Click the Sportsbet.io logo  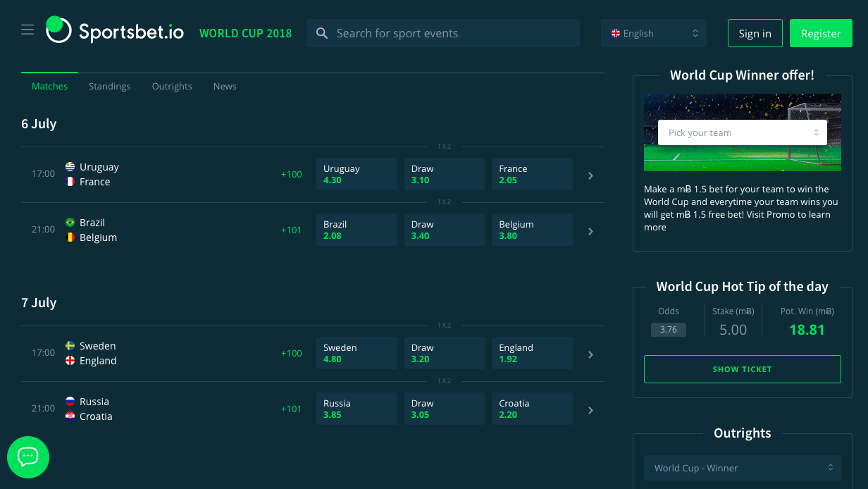click(x=115, y=30)
